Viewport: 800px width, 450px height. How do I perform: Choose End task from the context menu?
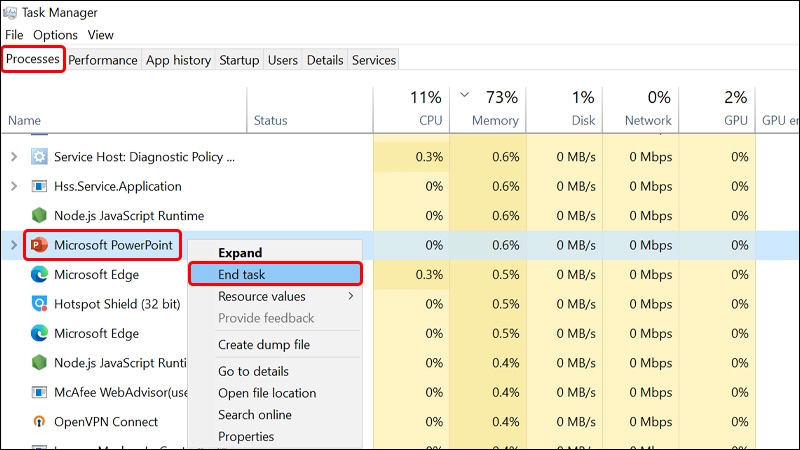[x=276, y=274]
